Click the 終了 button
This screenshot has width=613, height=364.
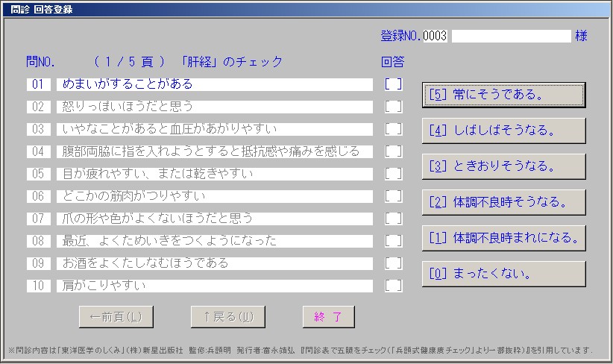328,317
